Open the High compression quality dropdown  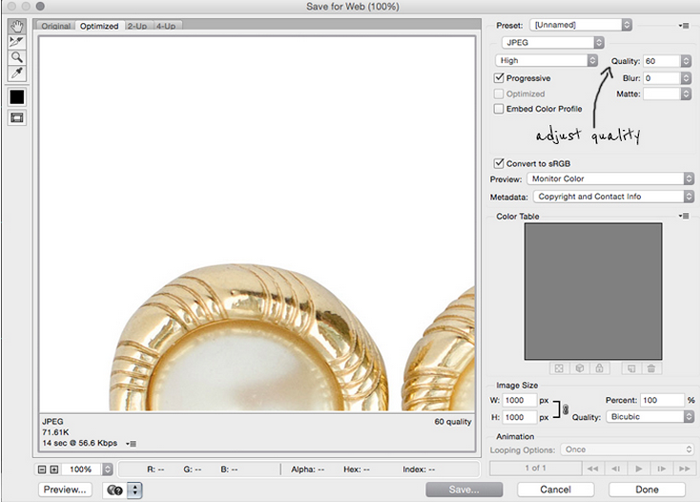pyautogui.click(x=546, y=60)
